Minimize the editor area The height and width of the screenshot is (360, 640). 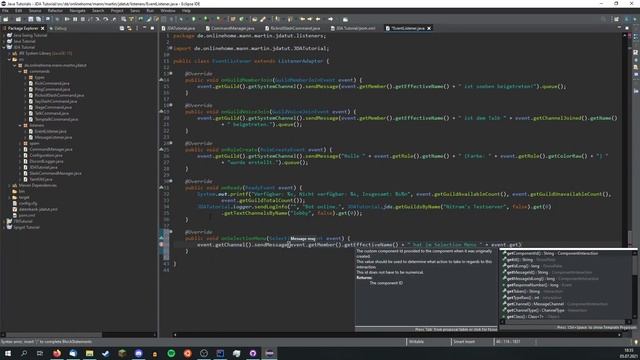619,28
